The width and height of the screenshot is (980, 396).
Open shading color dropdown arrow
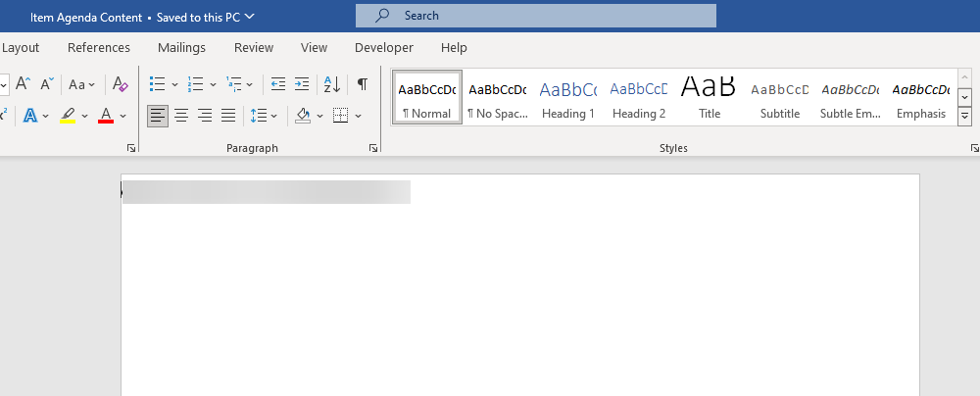tap(320, 117)
